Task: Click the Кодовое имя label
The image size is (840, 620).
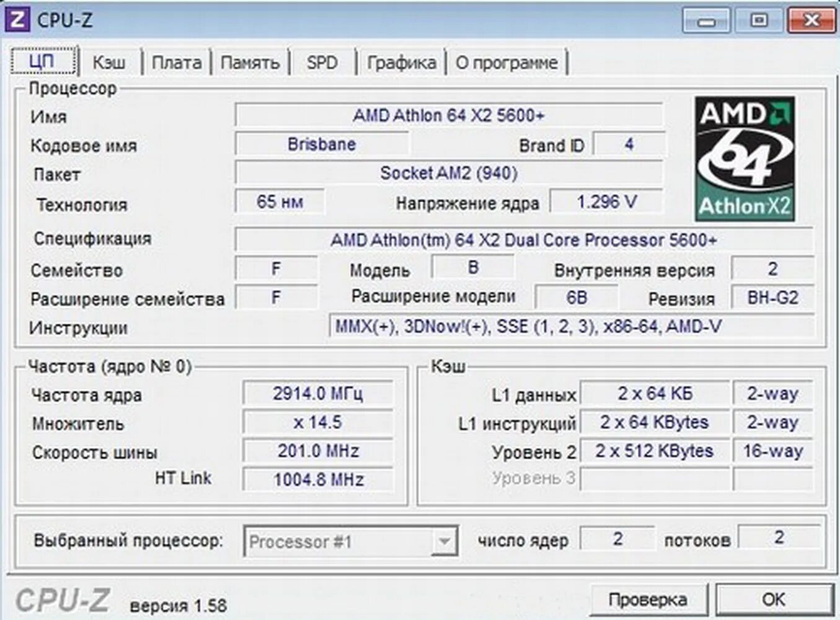Action: click(84, 146)
